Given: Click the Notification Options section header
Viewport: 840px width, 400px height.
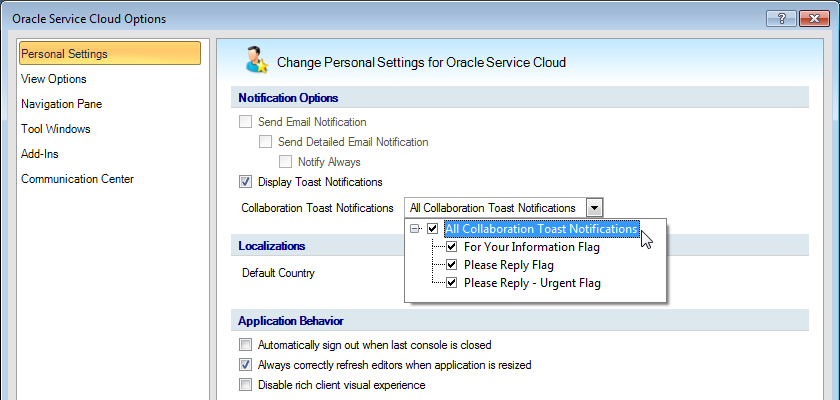Looking at the screenshot, I should tap(288, 98).
